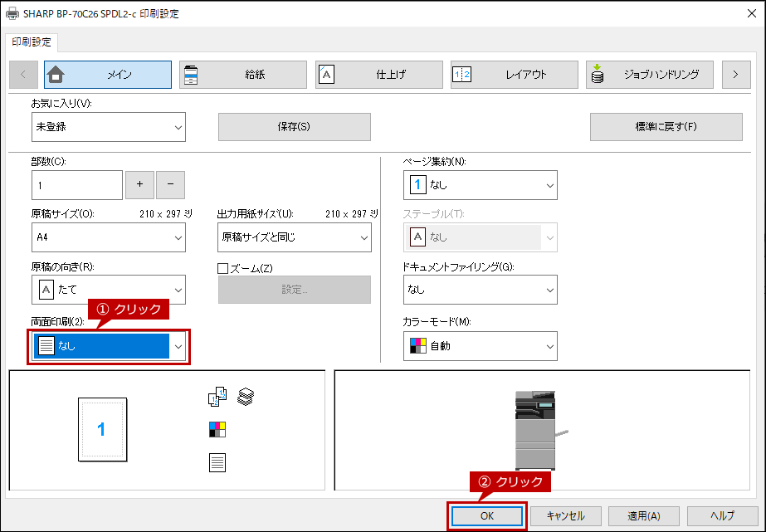Click the ヘルプ button
Screen dimensions: 766x532
click(x=723, y=516)
